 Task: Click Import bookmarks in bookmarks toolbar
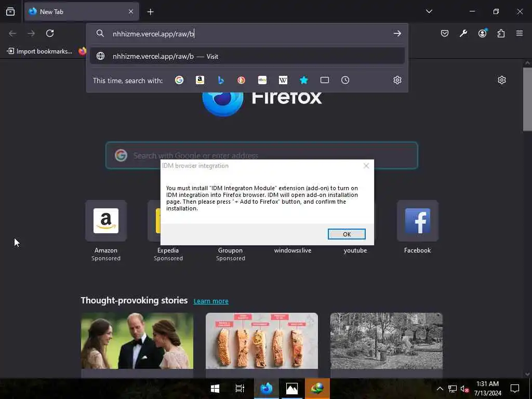tap(39, 51)
